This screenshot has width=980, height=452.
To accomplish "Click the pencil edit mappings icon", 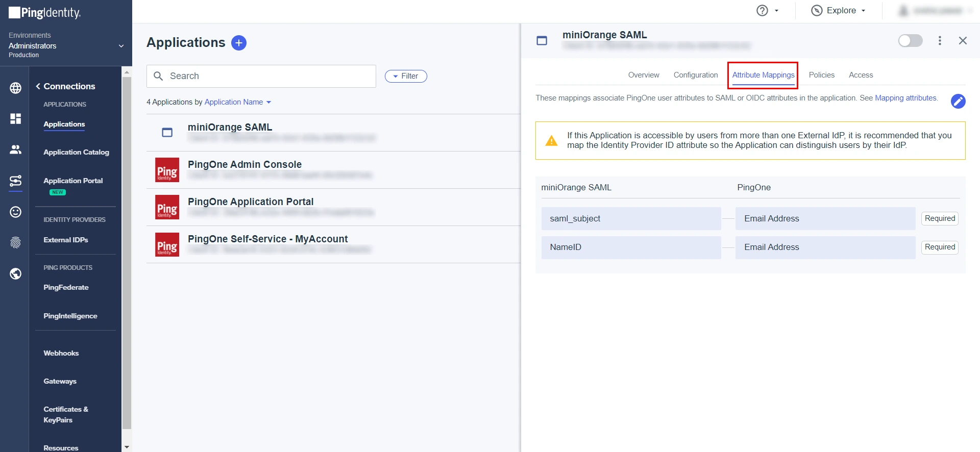I will click(958, 101).
